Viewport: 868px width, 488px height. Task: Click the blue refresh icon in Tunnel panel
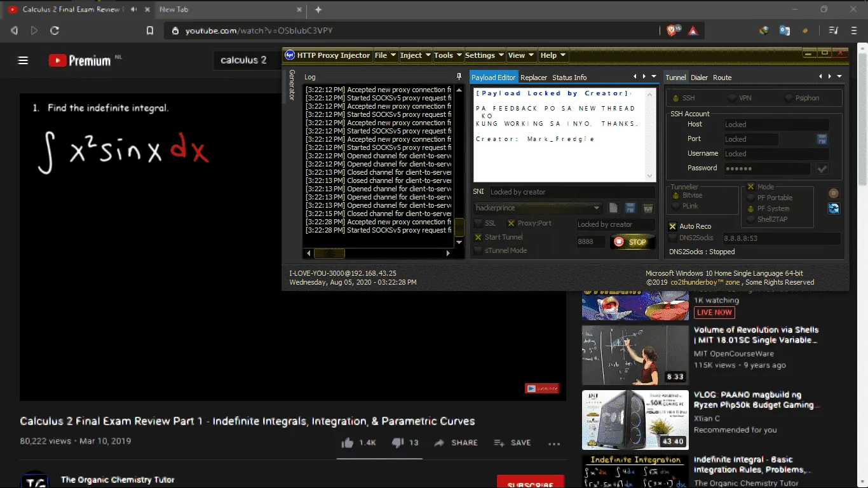pos(834,208)
